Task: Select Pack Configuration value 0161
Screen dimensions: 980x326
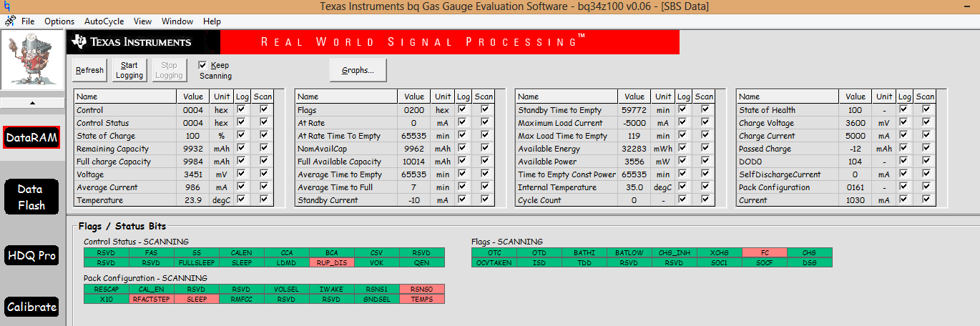Action: (x=856, y=187)
